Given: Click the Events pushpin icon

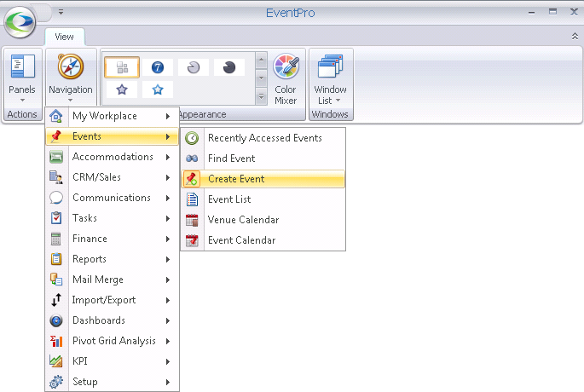Looking at the screenshot, I should [x=56, y=136].
